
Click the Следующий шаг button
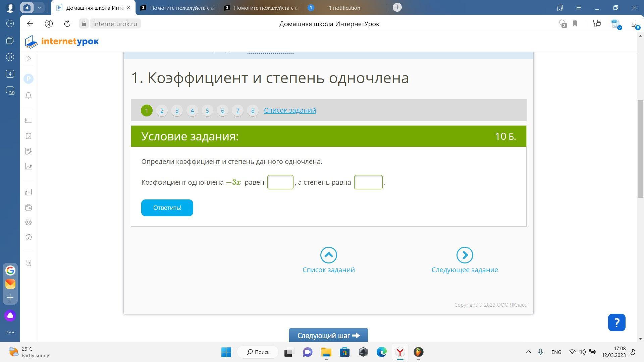pos(328,336)
